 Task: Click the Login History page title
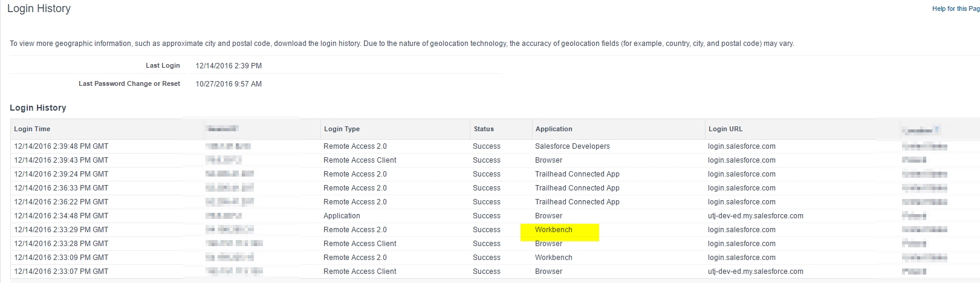39,8
